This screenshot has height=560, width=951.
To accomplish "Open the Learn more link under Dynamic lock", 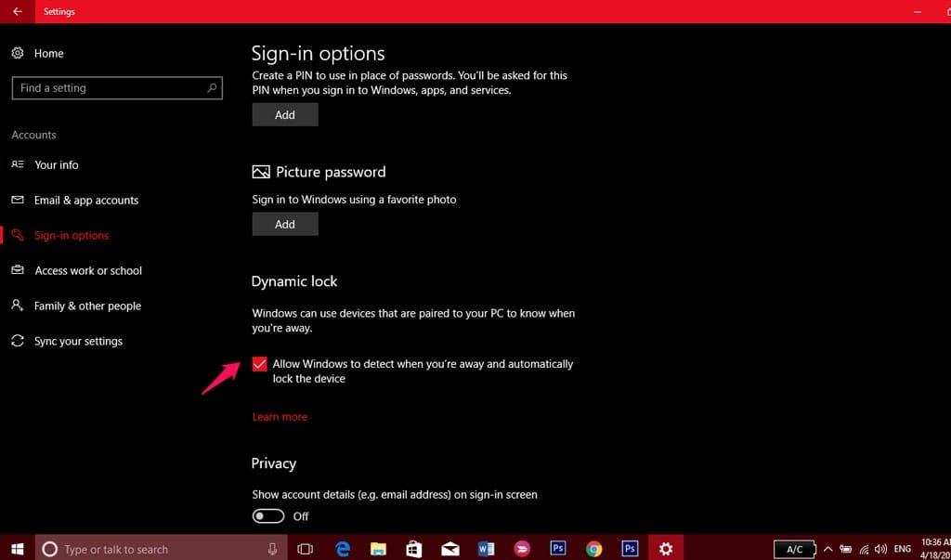I will (x=280, y=417).
